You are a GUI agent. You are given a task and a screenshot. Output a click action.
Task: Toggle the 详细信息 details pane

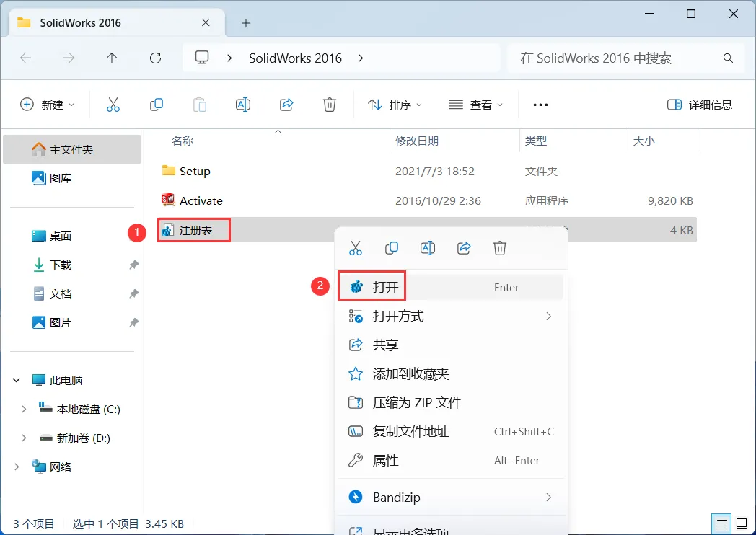[700, 105]
